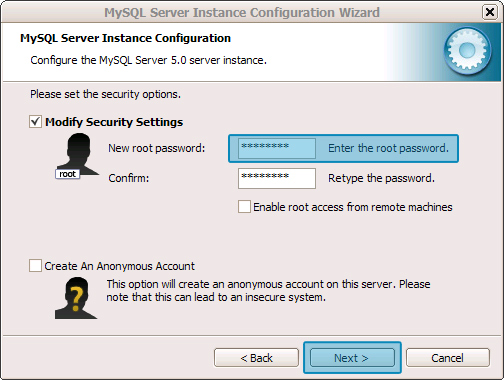This screenshot has width=504, height=380.
Task: Click the small 'root' label badge
Action: click(x=67, y=174)
